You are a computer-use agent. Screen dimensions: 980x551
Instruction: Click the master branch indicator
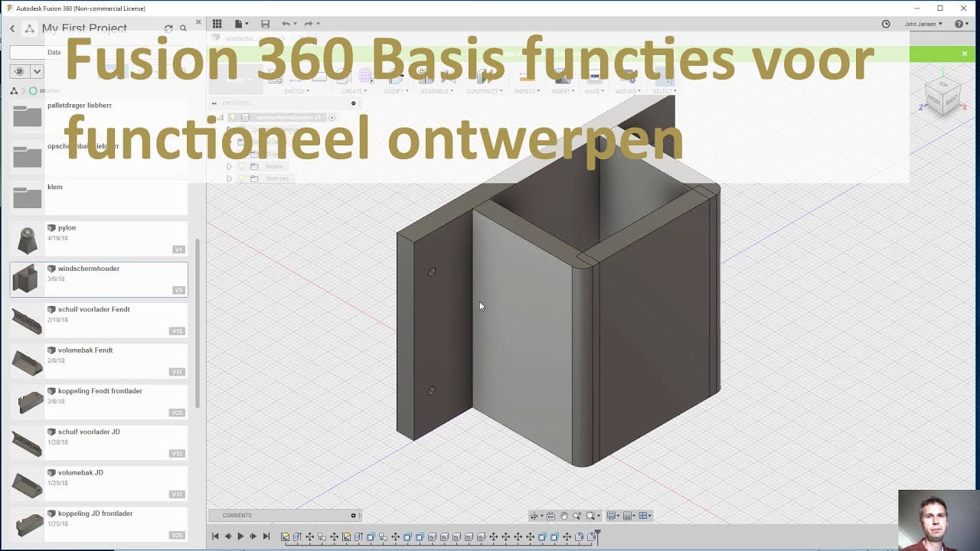45,90
